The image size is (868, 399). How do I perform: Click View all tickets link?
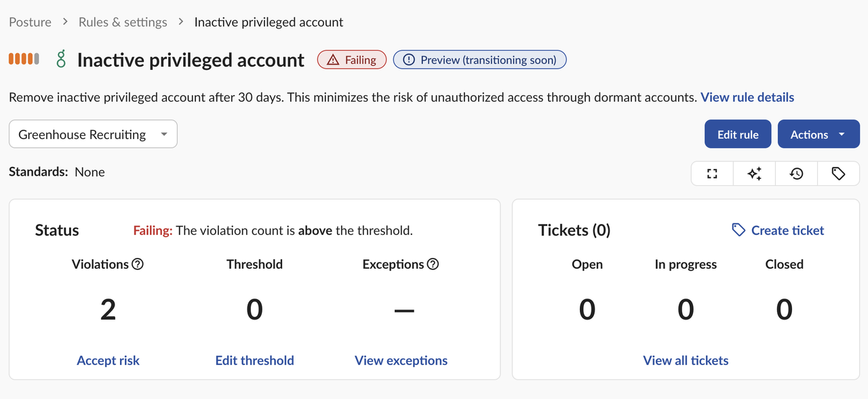(686, 360)
